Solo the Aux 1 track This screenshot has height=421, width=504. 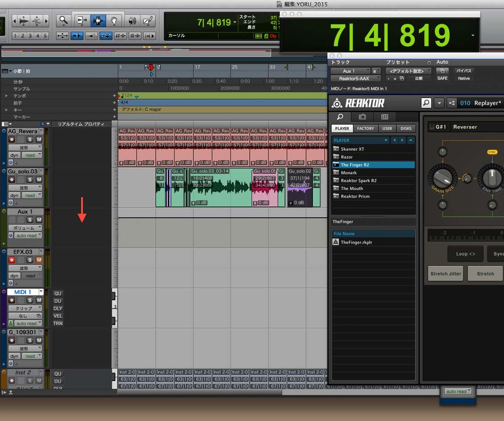pyautogui.click(x=30, y=220)
